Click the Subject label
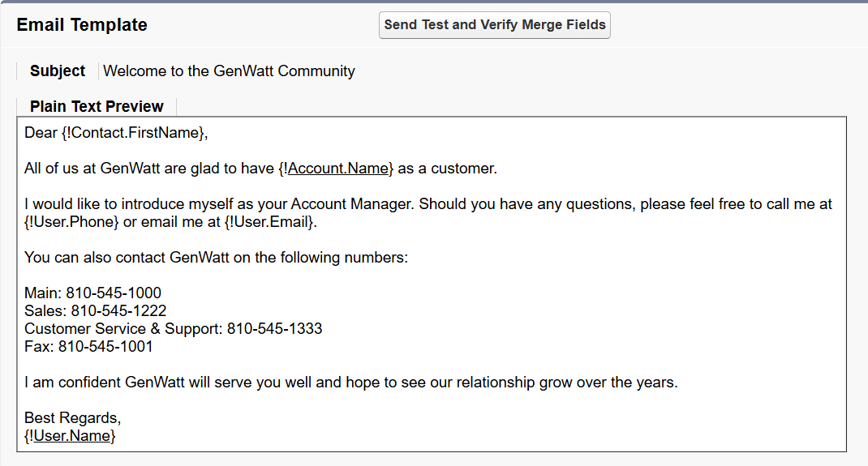868x466 pixels. click(58, 71)
